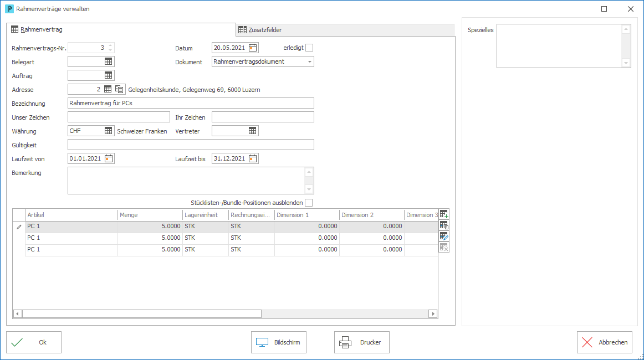This screenshot has height=360, width=644.
Task: Click the table scrollbar left arrow
Action: pyautogui.click(x=17, y=313)
